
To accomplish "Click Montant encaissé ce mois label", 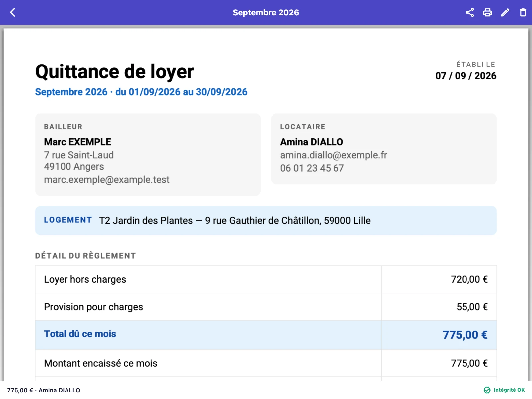I will tap(100, 363).
